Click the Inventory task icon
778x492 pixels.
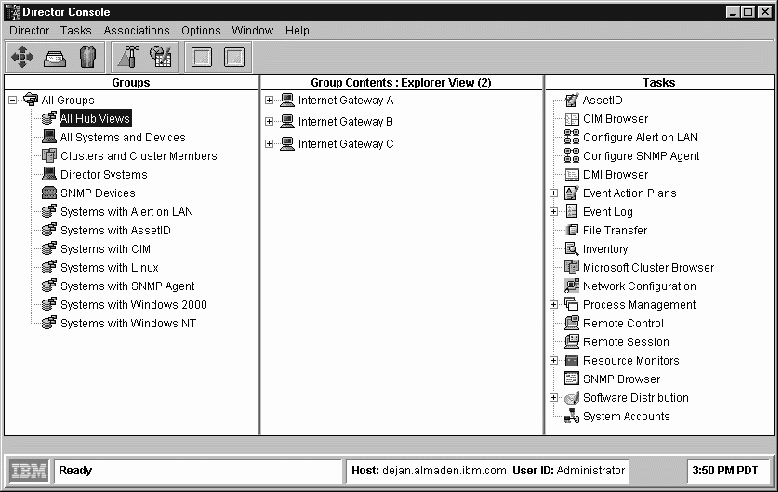571,249
